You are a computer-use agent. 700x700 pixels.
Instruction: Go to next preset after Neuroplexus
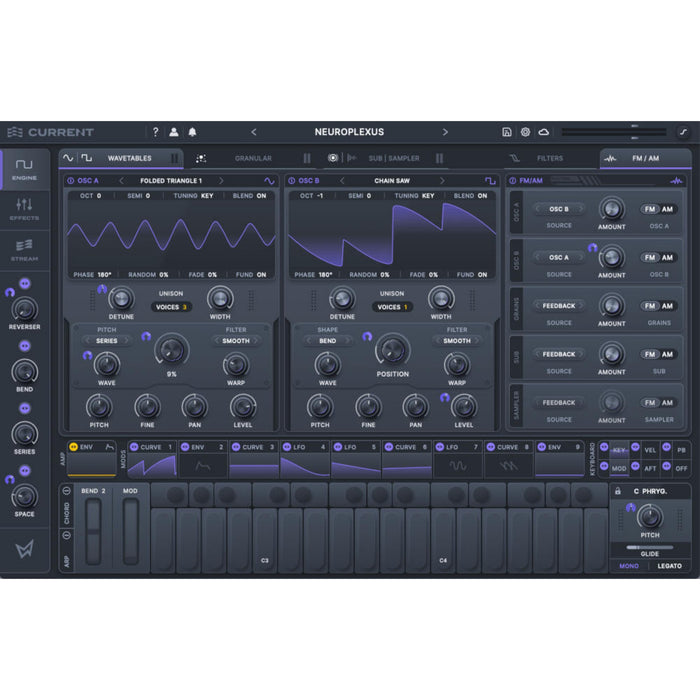445,132
